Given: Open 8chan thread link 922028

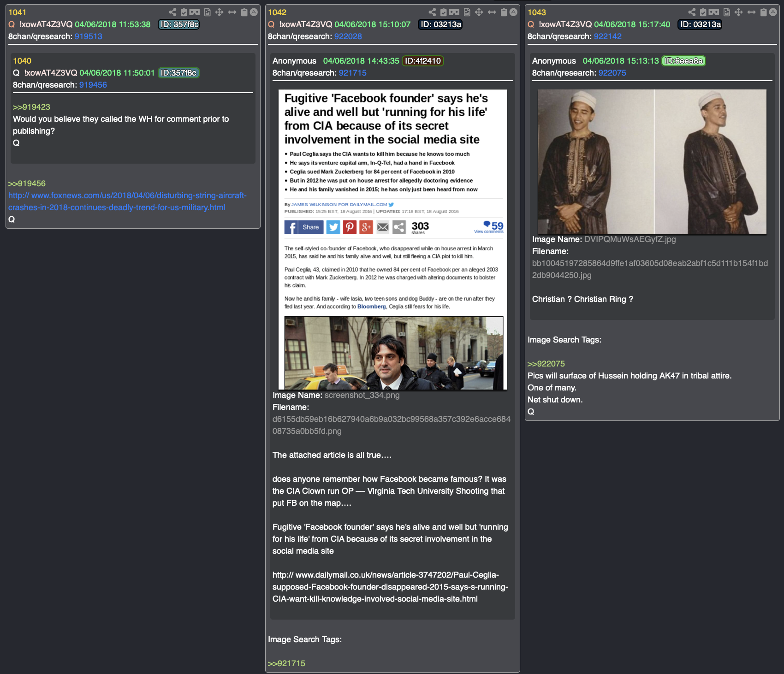Looking at the screenshot, I should coord(348,36).
